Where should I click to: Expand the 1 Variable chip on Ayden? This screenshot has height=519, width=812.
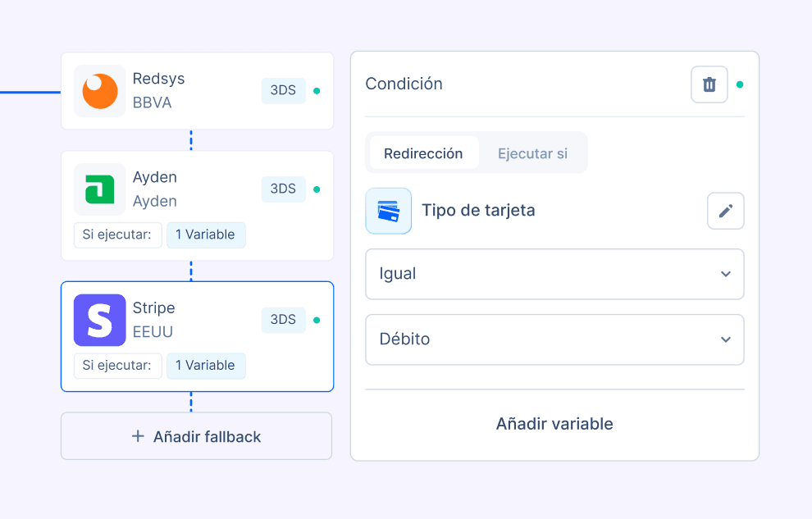(206, 235)
